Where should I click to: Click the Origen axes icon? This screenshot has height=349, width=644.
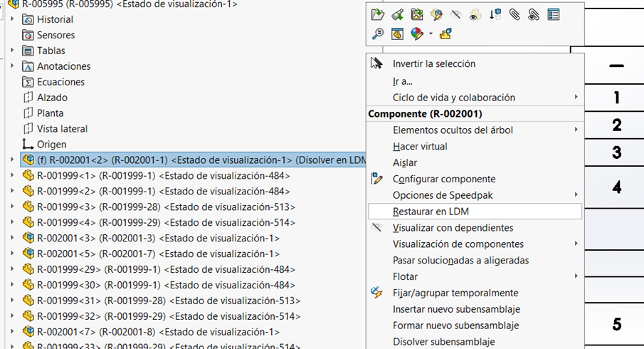coord(28,145)
